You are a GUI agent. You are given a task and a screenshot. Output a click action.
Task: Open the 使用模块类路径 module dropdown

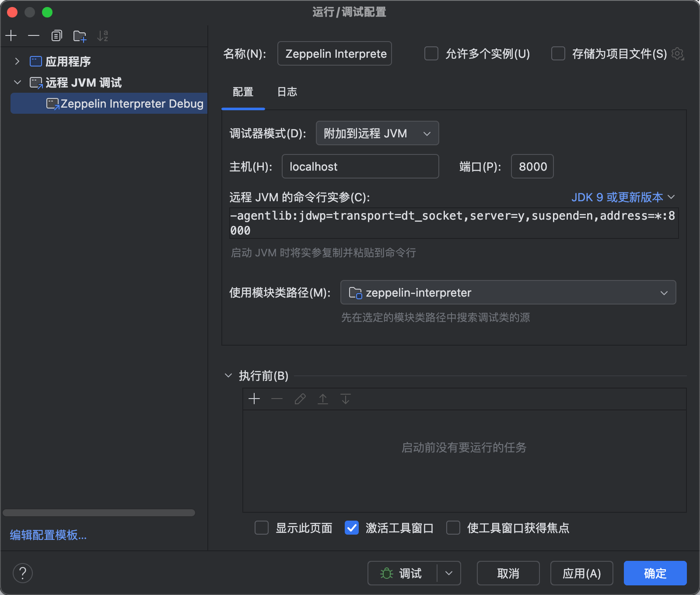click(x=508, y=292)
